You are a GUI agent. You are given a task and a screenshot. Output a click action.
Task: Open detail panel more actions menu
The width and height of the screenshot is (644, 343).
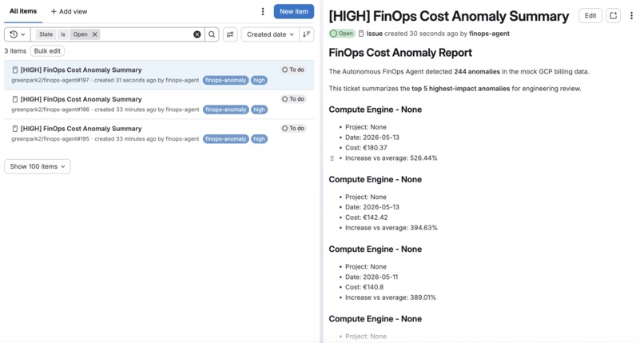pyautogui.click(x=632, y=16)
